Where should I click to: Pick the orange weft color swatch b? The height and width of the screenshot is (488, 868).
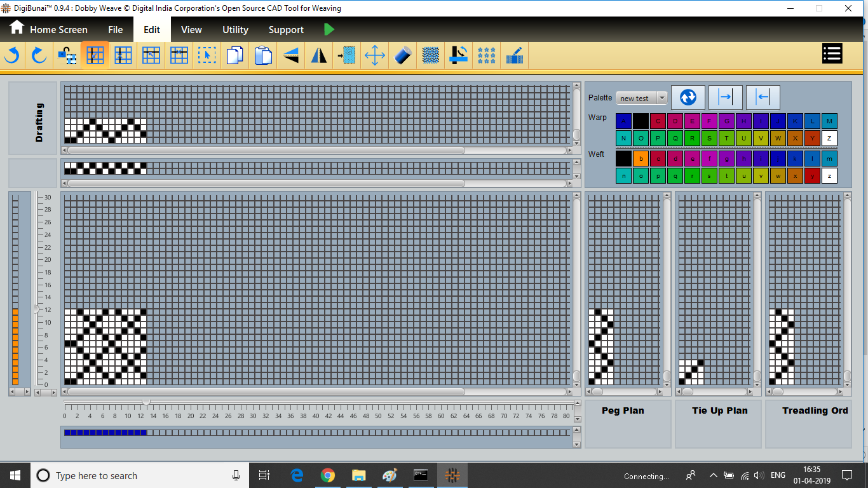pos(641,158)
